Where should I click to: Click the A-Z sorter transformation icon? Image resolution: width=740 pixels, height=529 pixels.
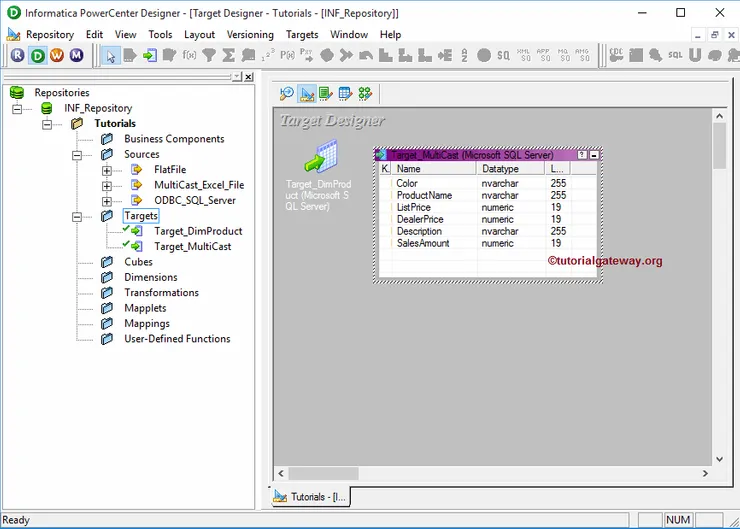click(464, 56)
